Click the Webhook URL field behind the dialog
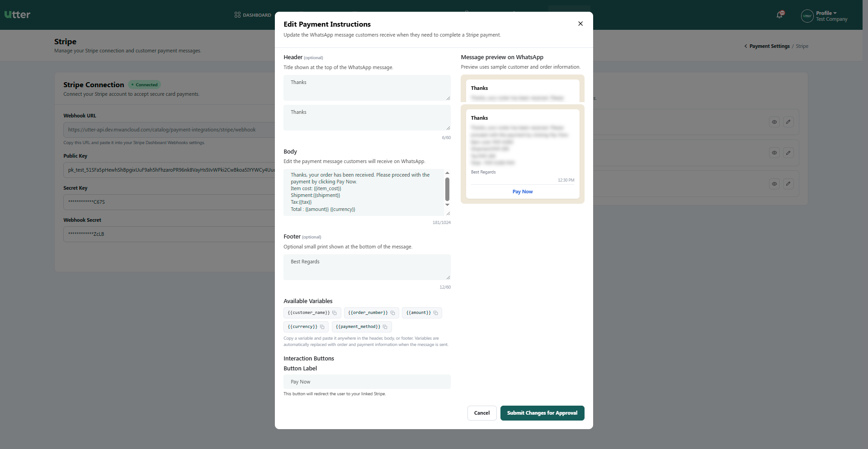This screenshot has width=868, height=449. point(170,130)
